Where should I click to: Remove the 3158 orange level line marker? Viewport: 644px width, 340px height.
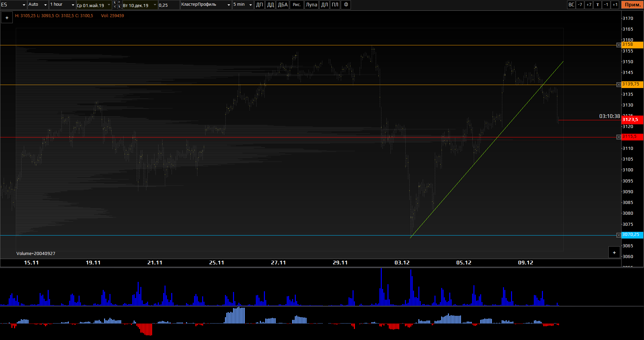click(x=619, y=45)
